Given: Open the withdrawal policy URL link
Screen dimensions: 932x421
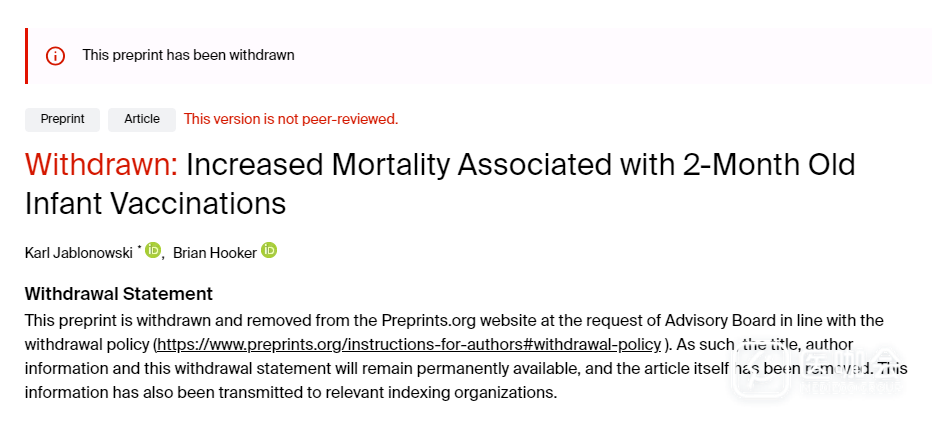Looking at the screenshot, I should [x=410, y=344].
